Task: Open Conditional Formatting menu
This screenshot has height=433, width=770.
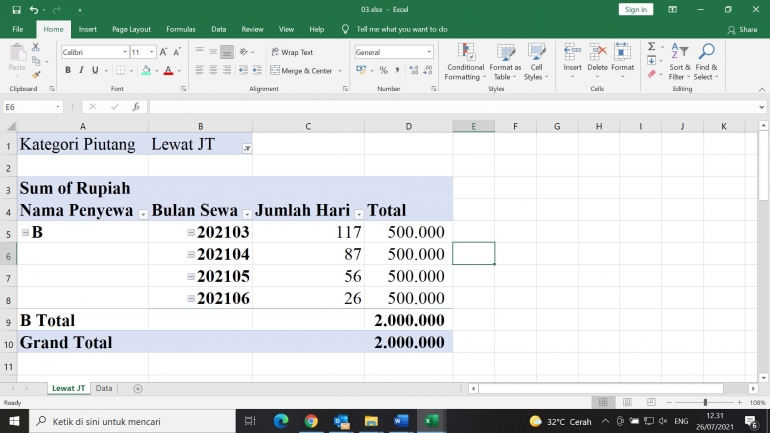Action: coord(465,62)
